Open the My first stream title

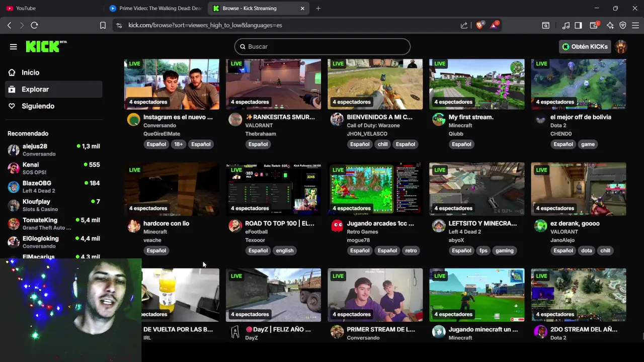coord(471,117)
